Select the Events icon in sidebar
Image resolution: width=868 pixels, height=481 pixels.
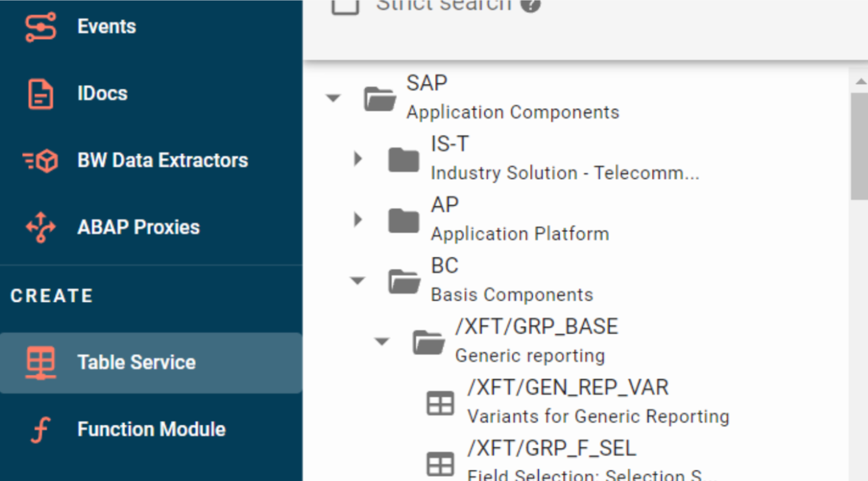click(x=40, y=26)
